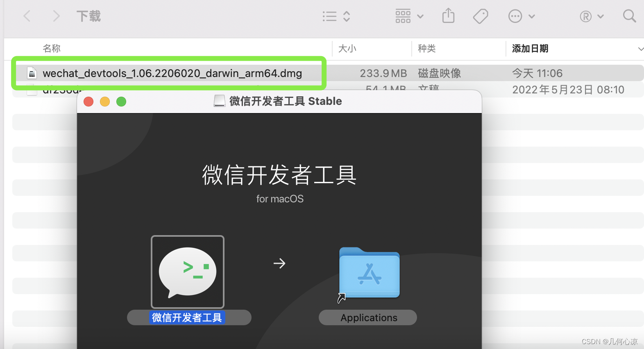Click the disk proxy icon in installer title
644x349 pixels.
220,101
